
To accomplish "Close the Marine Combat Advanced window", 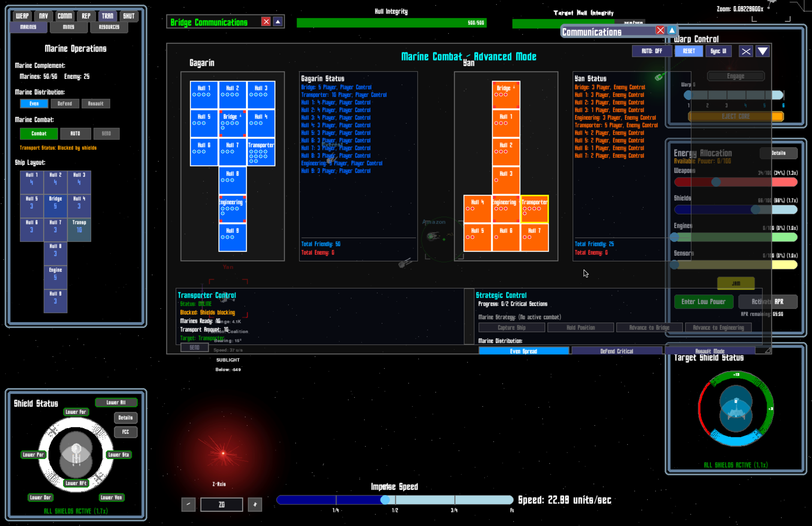I will [746, 51].
